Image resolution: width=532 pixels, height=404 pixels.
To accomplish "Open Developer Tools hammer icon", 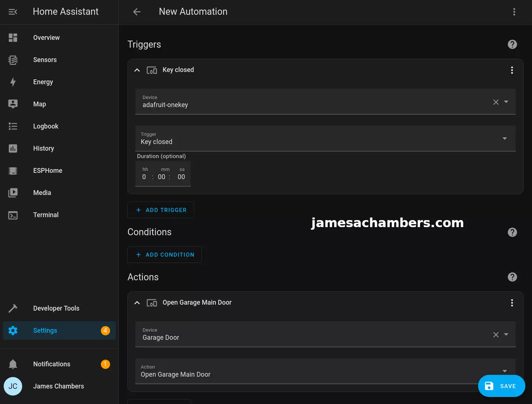I will [x=13, y=308].
